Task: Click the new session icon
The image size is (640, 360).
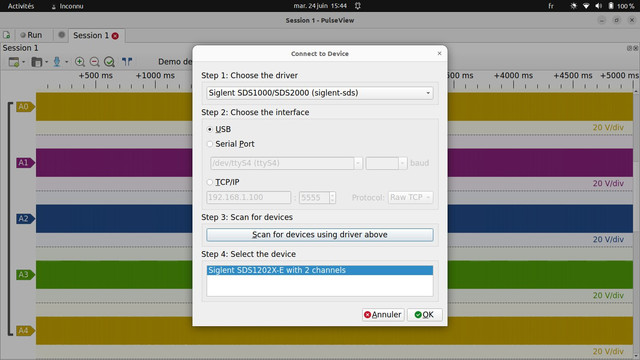Action: coord(7,35)
